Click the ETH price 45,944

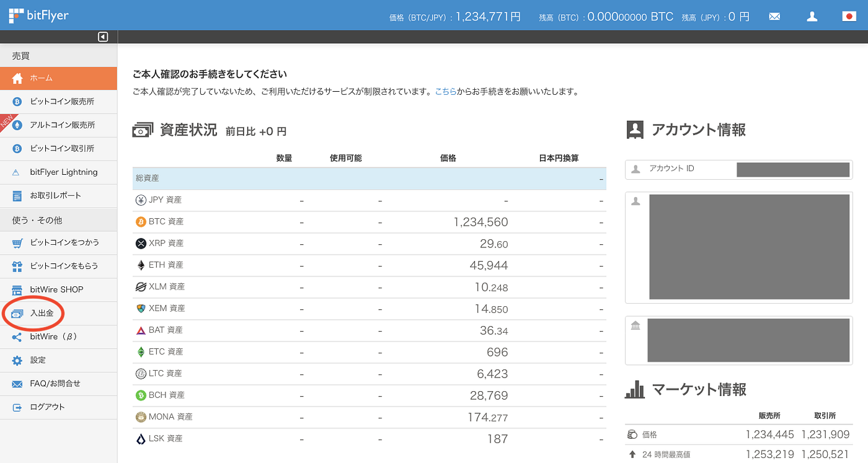(489, 265)
